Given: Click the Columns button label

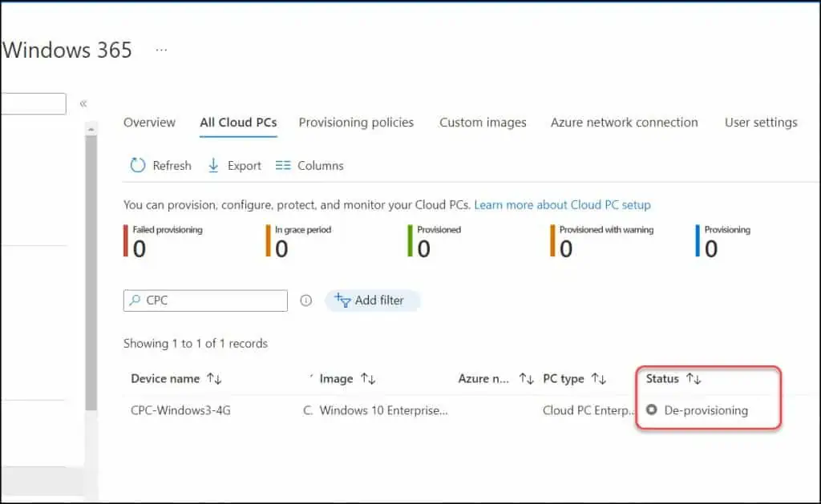Looking at the screenshot, I should (x=321, y=165).
